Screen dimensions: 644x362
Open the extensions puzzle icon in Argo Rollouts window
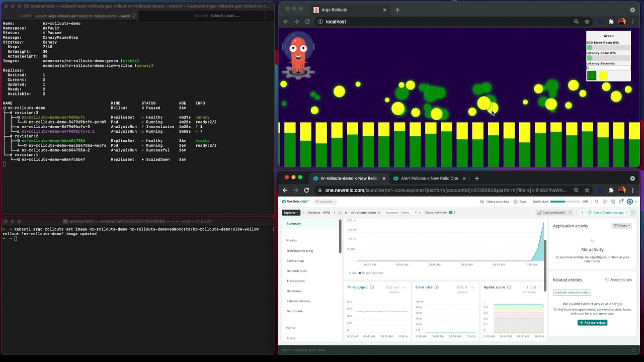[611, 22]
